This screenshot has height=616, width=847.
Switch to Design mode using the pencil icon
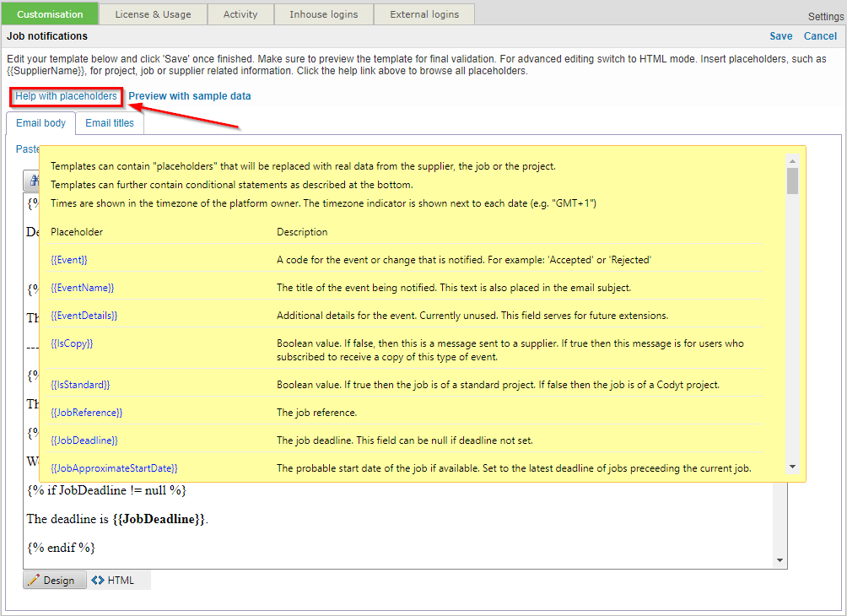[54, 580]
